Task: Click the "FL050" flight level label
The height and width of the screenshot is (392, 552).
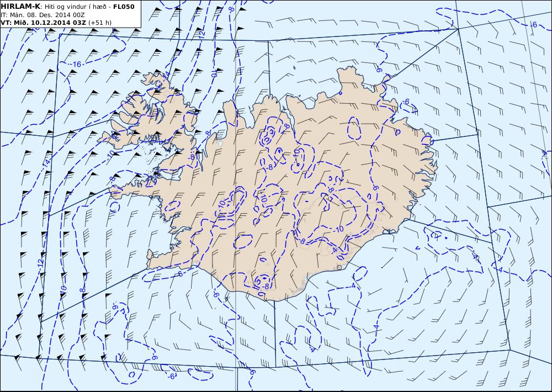Action: (124, 7)
